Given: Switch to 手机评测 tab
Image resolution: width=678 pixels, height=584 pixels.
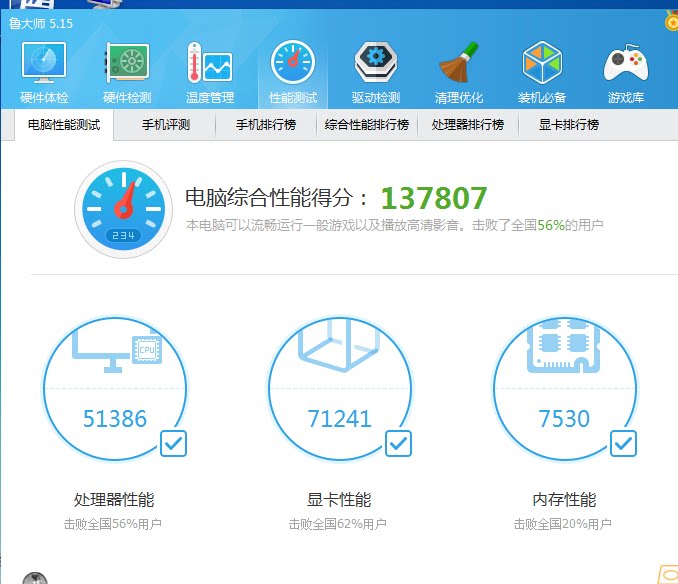Looking at the screenshot, I should click(x=166, y=125).
